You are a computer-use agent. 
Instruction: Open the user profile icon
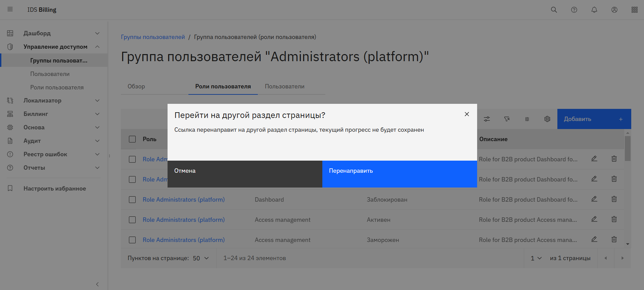coord(614,10)
